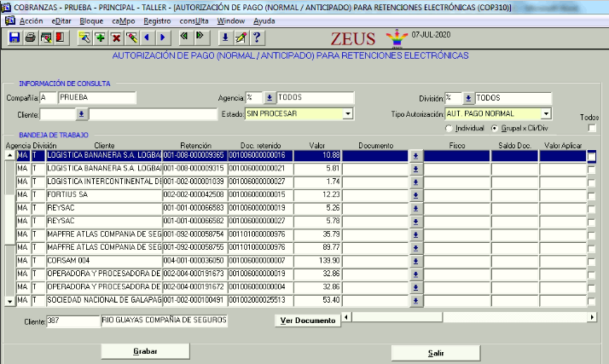The image size is (609, 364).
Task: Select the Individual radio button
Action: tap(449, 128)
